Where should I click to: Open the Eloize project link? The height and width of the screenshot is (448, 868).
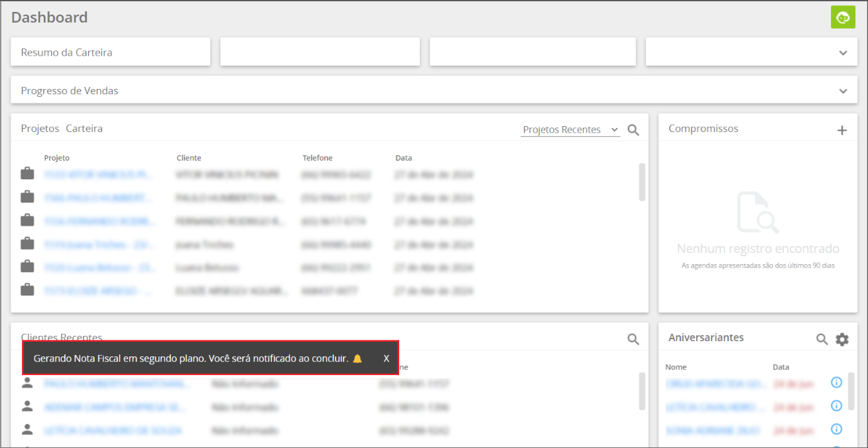(99, 291)
